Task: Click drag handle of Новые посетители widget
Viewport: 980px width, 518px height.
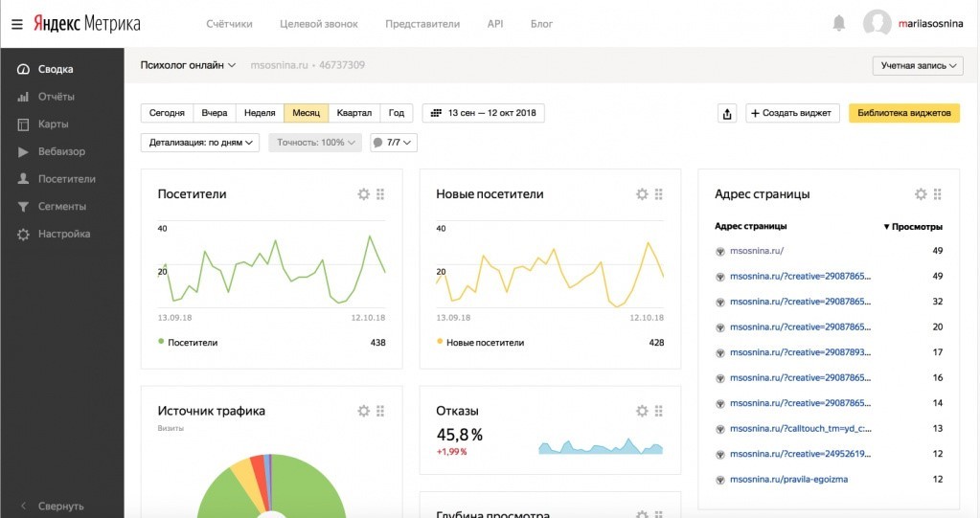Action: (x=659, y=194)
